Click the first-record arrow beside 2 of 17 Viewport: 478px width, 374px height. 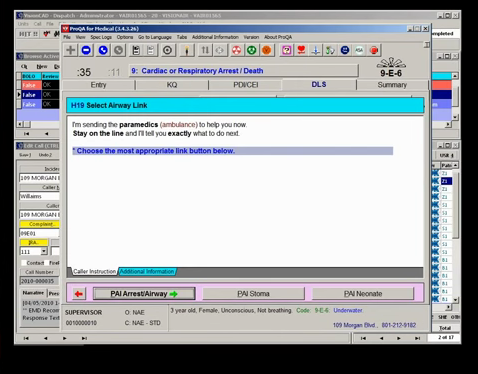[x=363, y=338]
